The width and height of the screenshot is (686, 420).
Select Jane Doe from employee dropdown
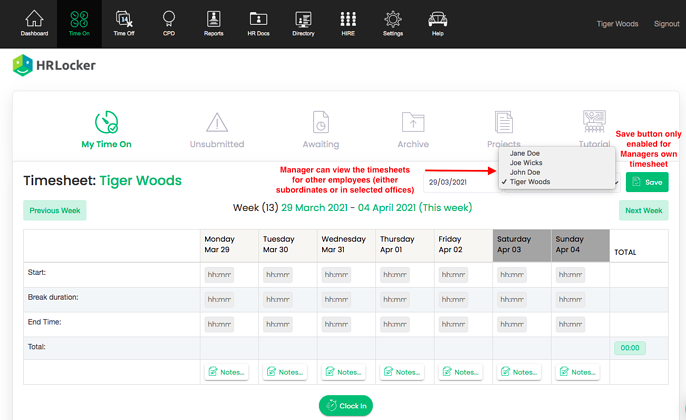[525, 154]
